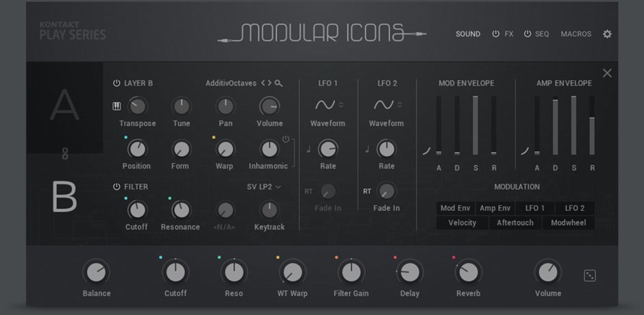Screen dimensions: 644x315
Task: Open the settings gear icon
Action: pyautogui.click(x=607, y=34)
